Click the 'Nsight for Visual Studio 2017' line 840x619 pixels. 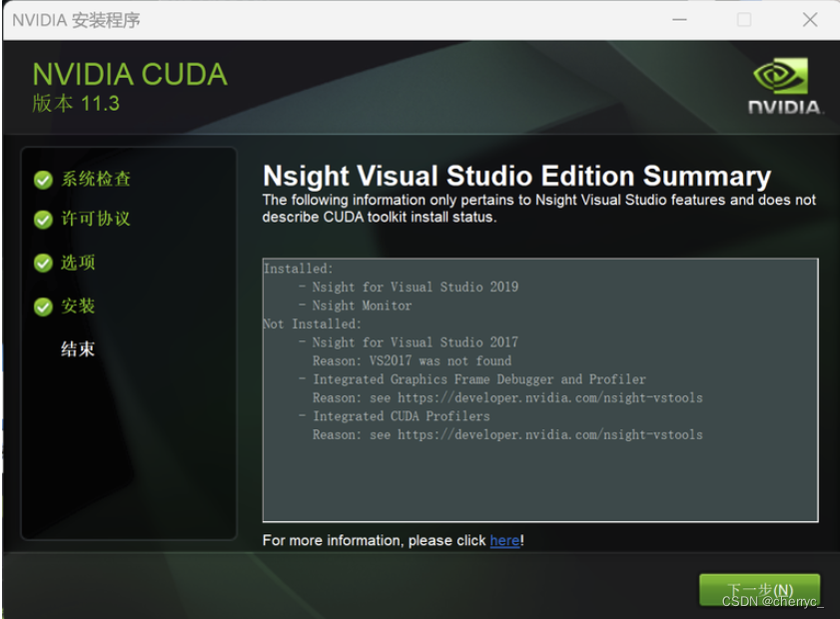pyautogui.click(x=409, y=342)
